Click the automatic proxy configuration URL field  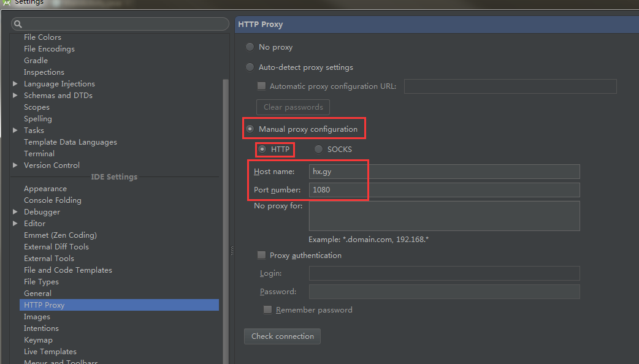click(510, 86)
